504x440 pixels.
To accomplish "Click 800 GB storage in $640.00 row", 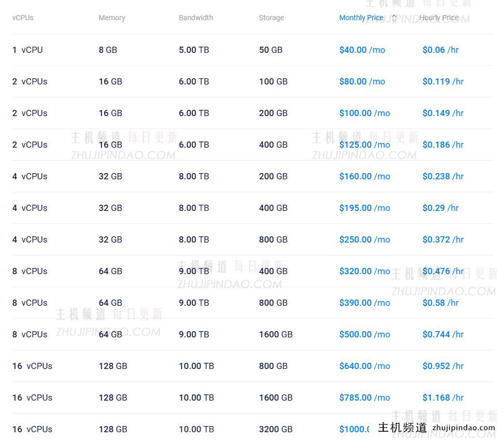I will click(x=273, y=366).
